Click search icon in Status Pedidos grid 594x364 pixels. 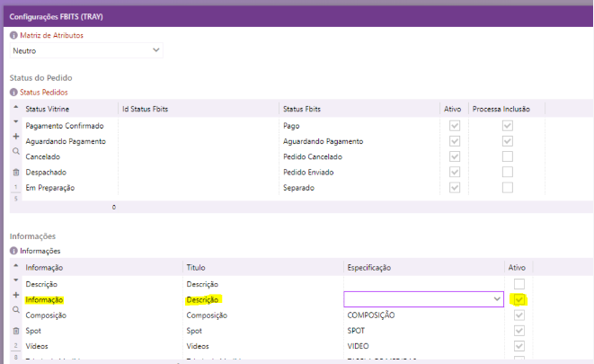pos(15,153)
